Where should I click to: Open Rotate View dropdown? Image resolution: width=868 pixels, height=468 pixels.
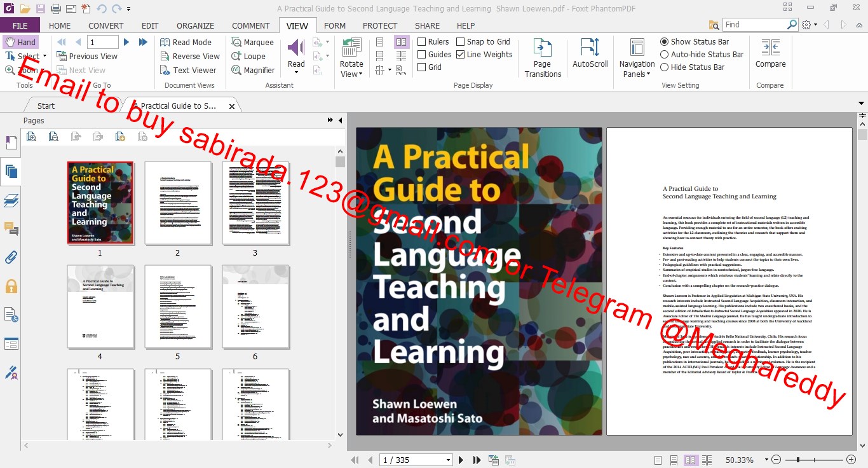coord(361,74)
